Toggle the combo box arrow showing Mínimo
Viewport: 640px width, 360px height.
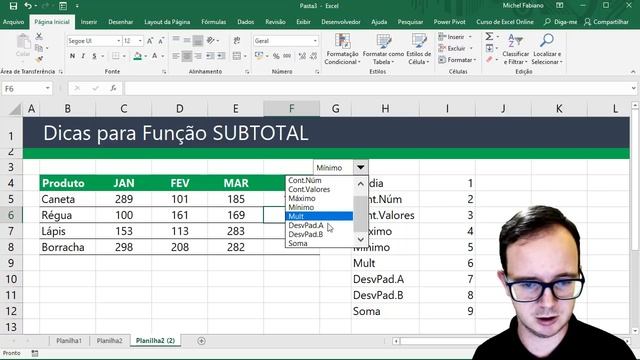coord(360,167)
